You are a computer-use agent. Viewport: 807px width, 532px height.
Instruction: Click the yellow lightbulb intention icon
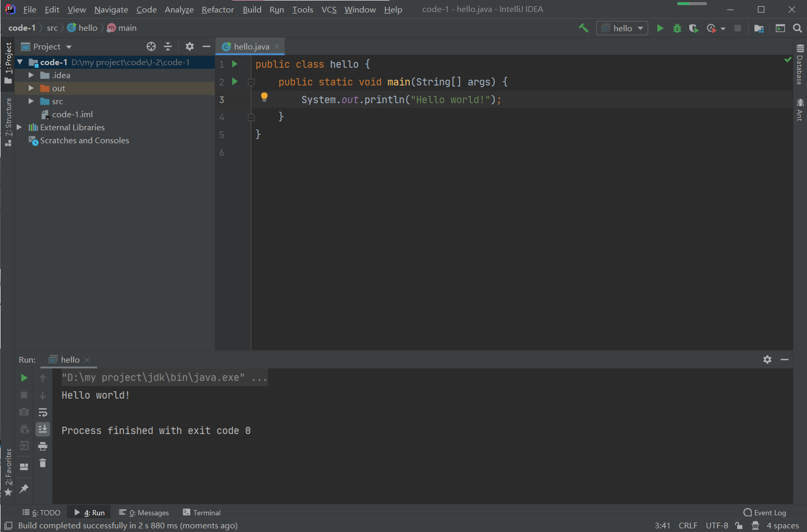pos(264,96)
